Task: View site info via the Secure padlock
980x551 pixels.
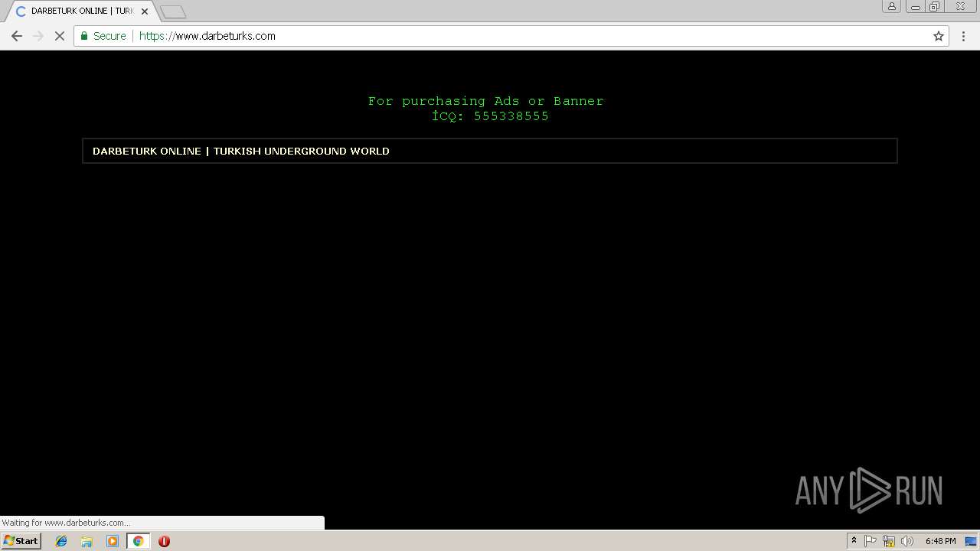Action: [103, 36]
